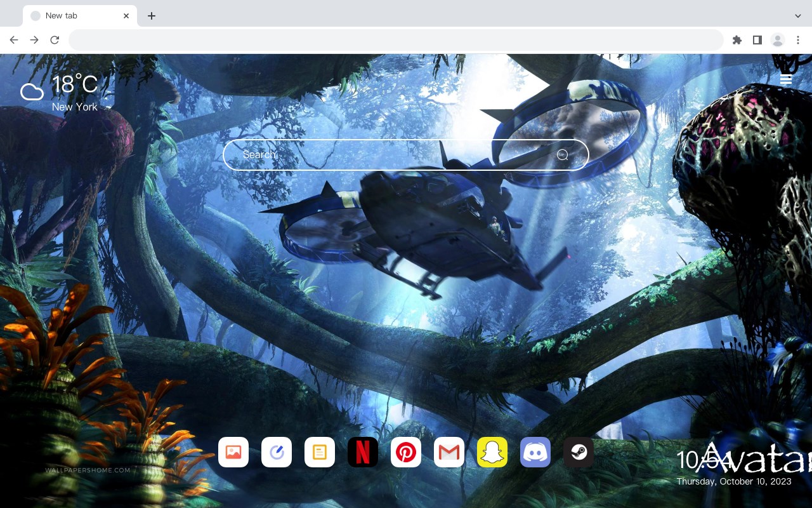This screenshot has width=812, height=508.
Task: Click the Thursday, October 10, 2023 date
Action: (x=734, y=481)
